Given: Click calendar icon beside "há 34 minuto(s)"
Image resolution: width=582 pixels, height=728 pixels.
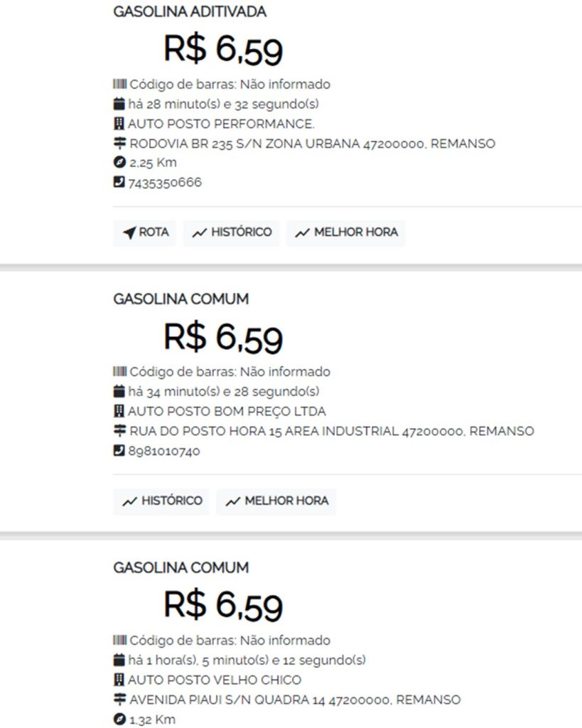Looking at the screenshot, I should click(x=119, y=391).
